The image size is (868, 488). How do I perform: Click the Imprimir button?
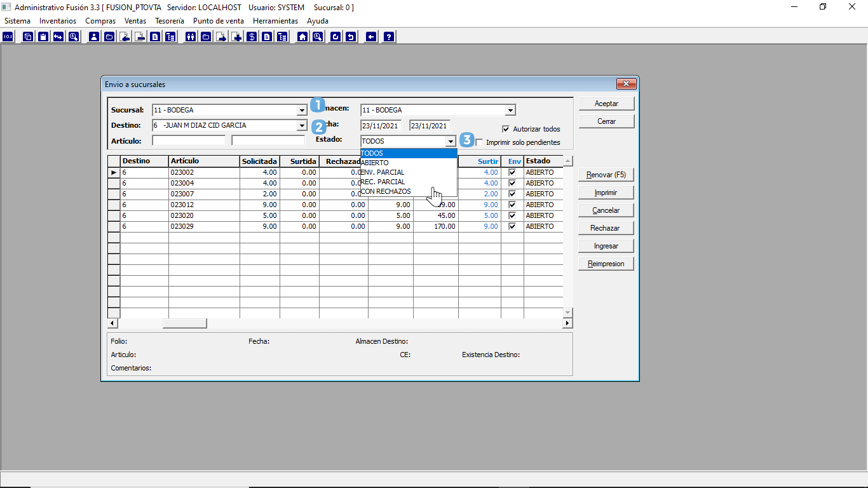[x=606, y=193]
